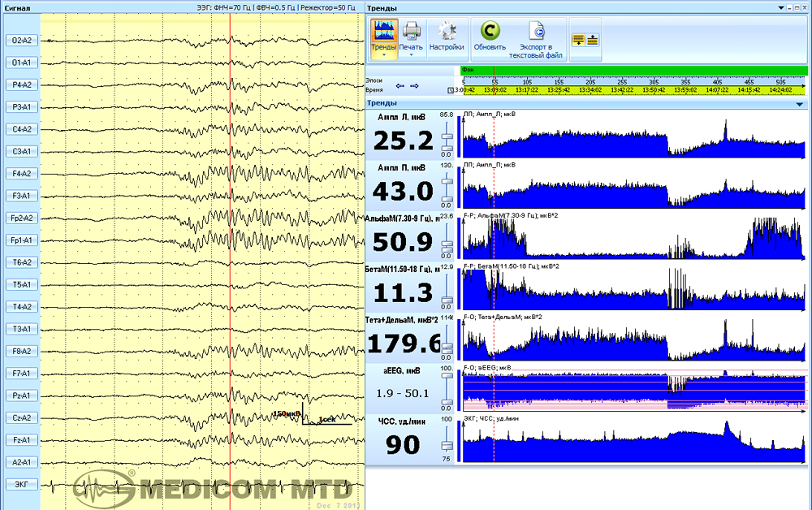Click the green Обновить refresh icon

pyautogui.click(x=490, y=31)
